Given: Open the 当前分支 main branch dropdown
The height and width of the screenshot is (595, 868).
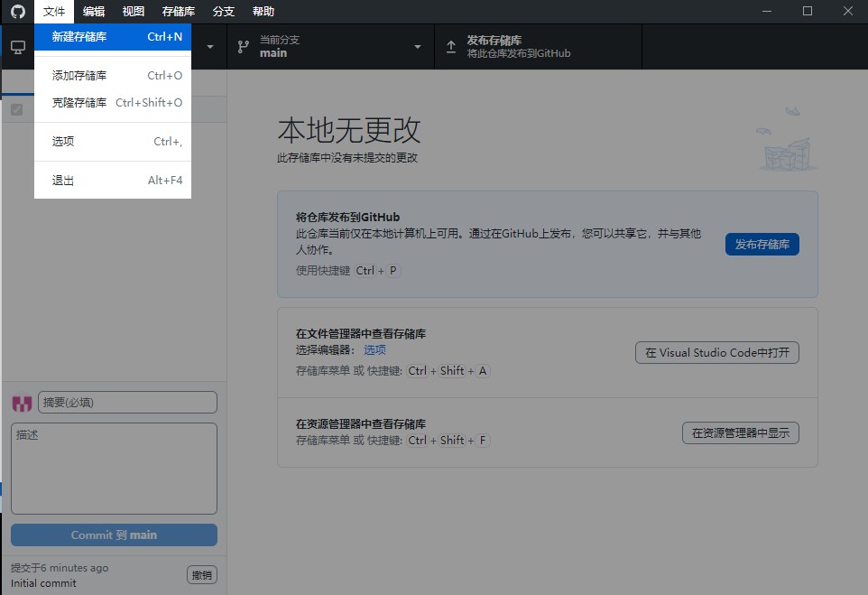Looking at the screenshot, I should coord(330,47).
